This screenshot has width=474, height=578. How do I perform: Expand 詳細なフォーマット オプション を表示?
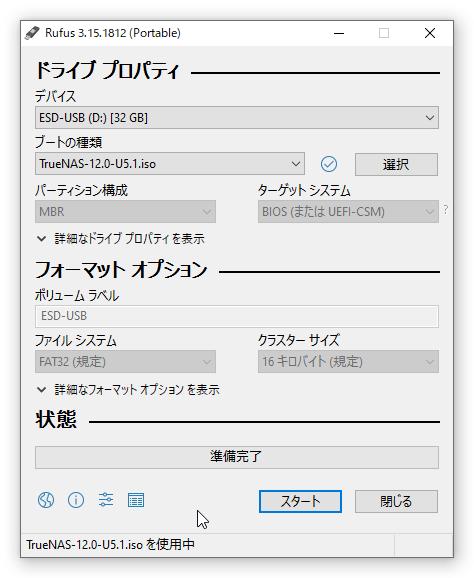click(128, 390)
